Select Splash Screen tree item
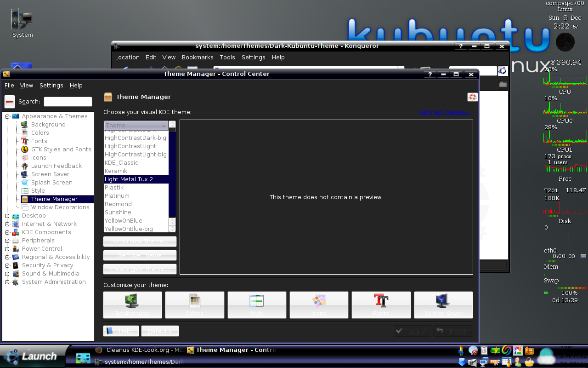 click(x=51, y=183)
